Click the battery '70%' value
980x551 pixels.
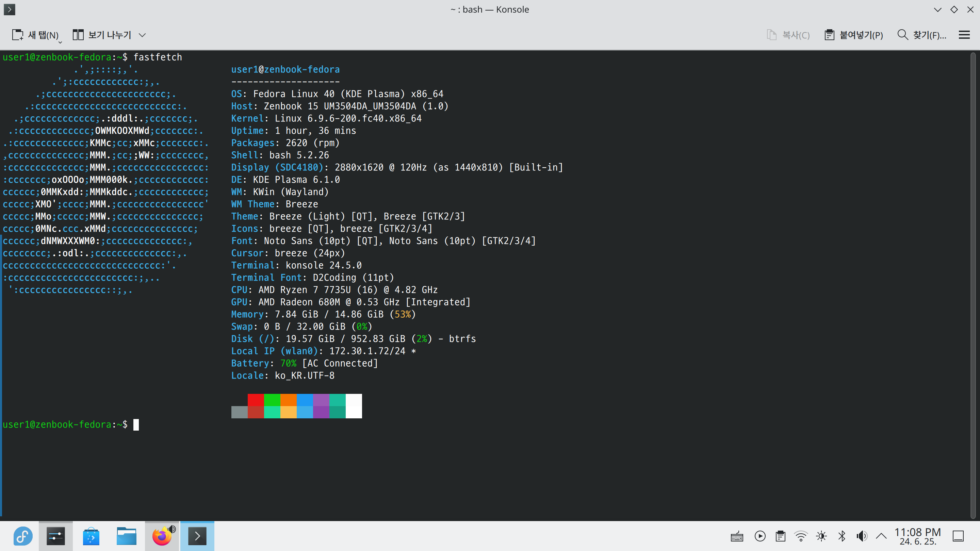tap(288, 363)
